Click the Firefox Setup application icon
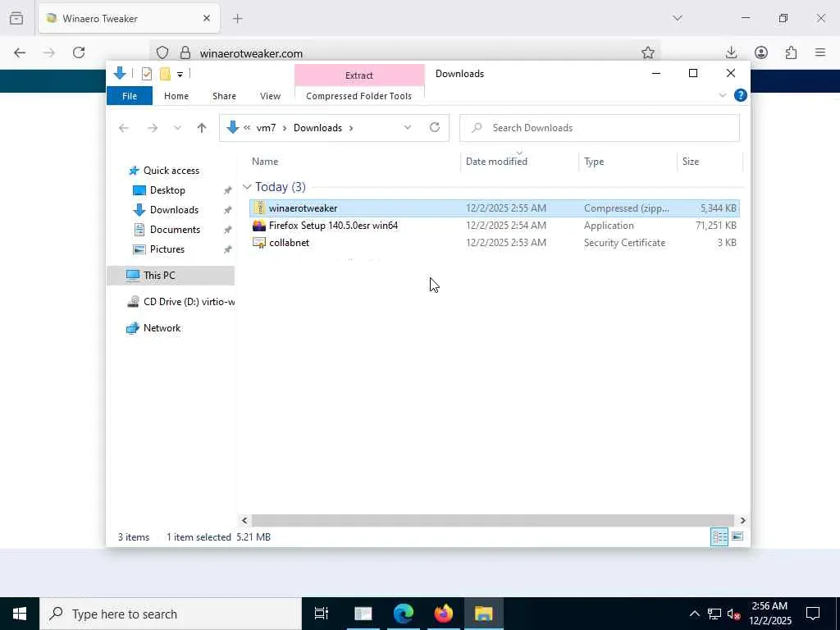This screenshot has width=840, height=630. click(x=259, y=226)
